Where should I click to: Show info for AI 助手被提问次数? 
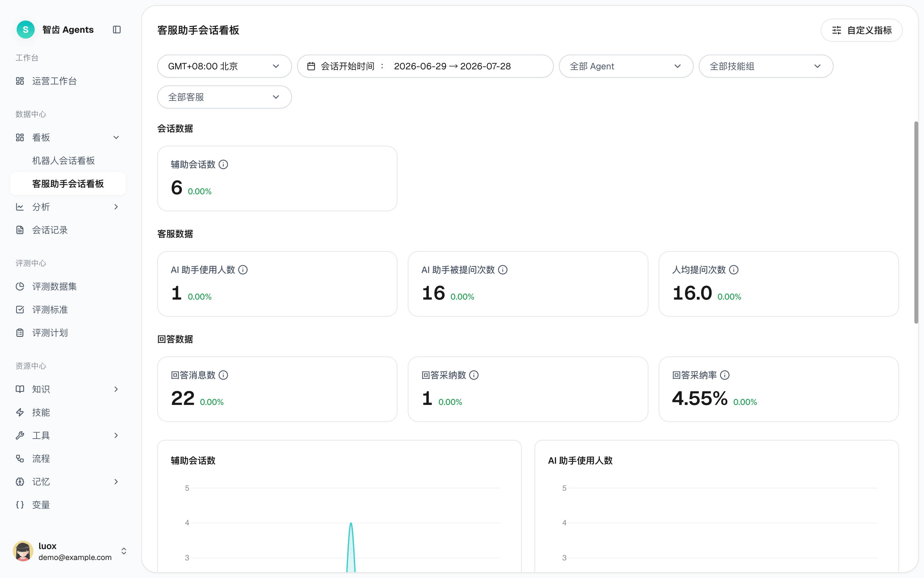[x=503, y=270]
